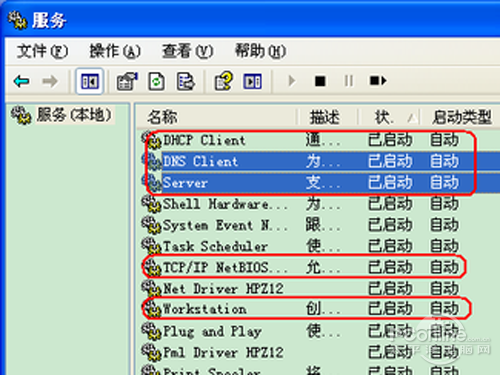The image size is (500, 375).
Task: Open the 查看(V) menu
Action: [187, 51]
